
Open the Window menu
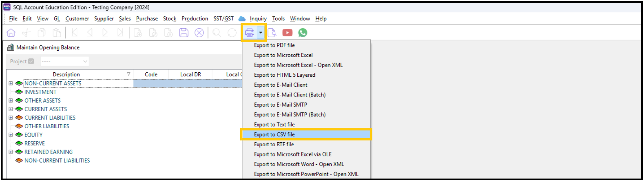300,19
